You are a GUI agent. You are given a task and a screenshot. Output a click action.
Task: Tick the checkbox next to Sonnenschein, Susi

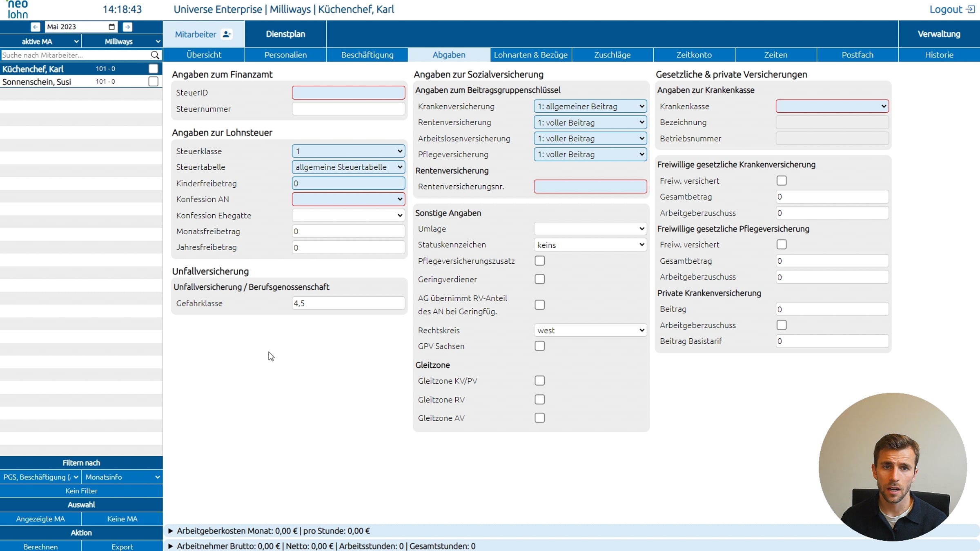coord(153,82)
